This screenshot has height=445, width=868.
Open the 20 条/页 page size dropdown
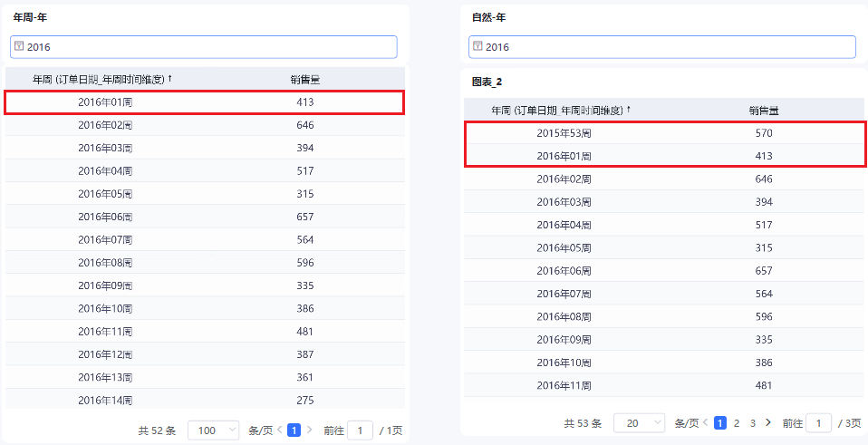640,423
